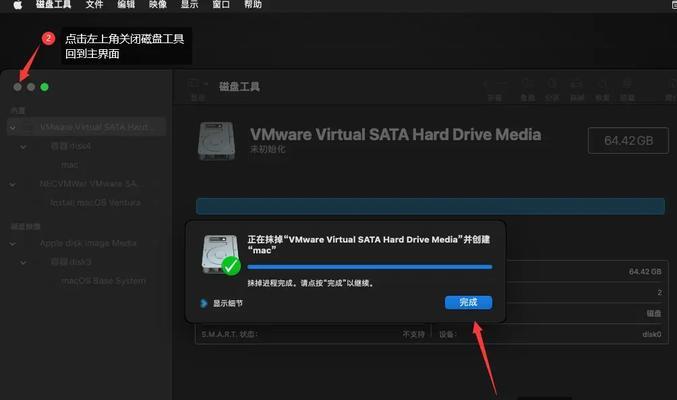Expand 显示细节 disclosure triangle
This screenshot has height=400, width=677.
point(204,303)
